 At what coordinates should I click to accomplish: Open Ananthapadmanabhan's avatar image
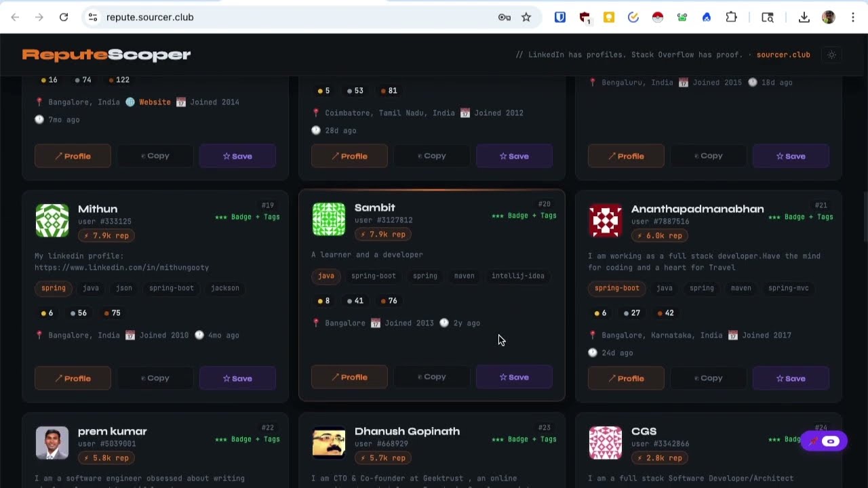[x=606, y=220]
